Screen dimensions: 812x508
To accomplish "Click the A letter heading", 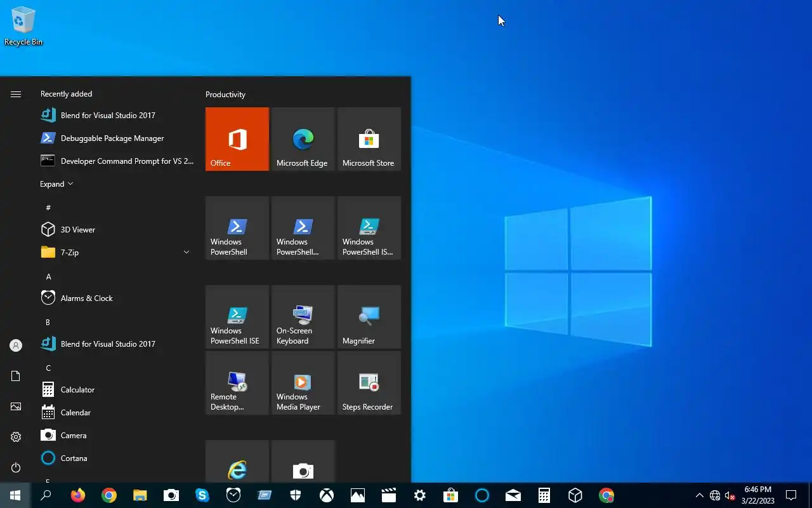I will click(x=48, y=276).
